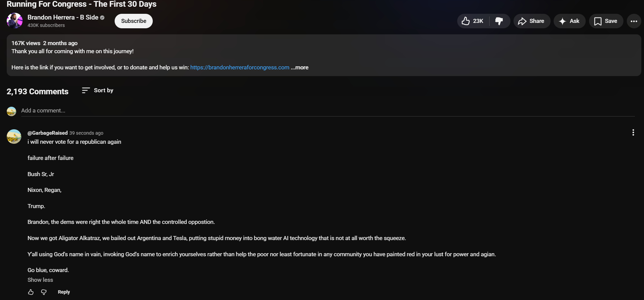Subscribe to Brandon Herrera - B Side
This screenshot has height=300, width=644.
tap(134, 21)
